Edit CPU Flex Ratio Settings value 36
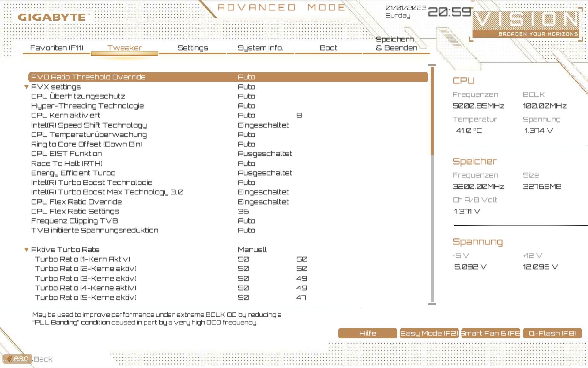Viewport: 588px width, 368px height. [x=243, y=211]
